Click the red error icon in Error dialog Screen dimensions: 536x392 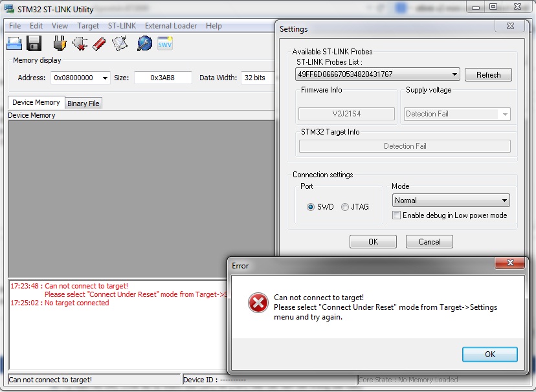point(258,303)
